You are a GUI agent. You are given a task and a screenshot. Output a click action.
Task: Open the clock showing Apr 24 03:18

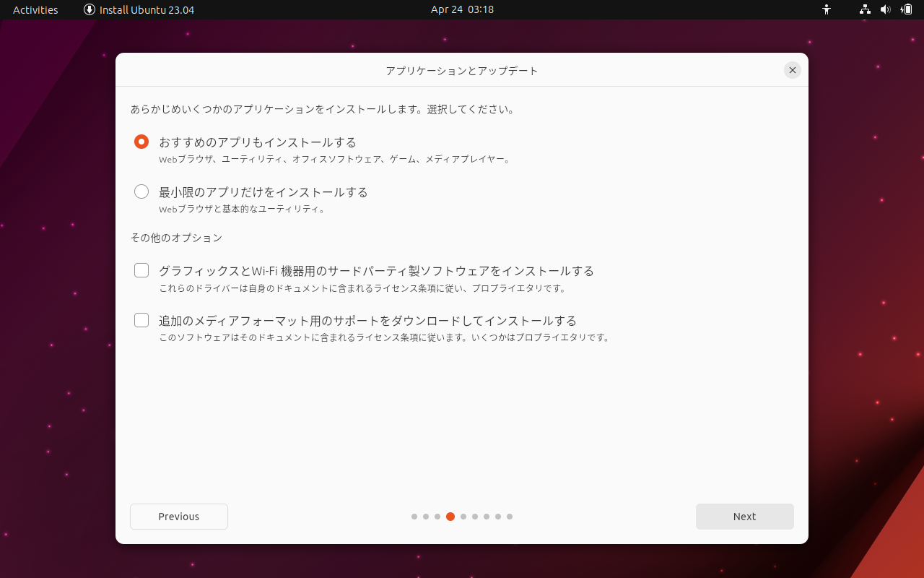(462, 9)
